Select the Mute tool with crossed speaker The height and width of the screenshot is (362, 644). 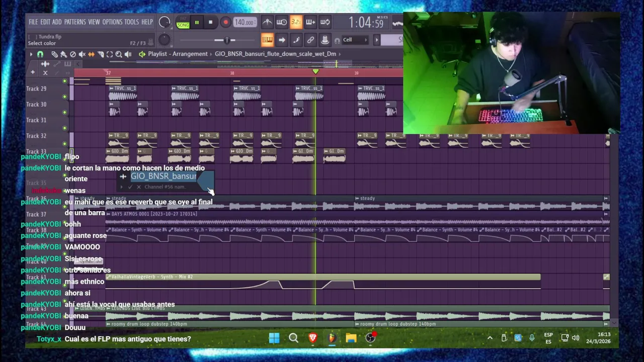coord(82,54)
